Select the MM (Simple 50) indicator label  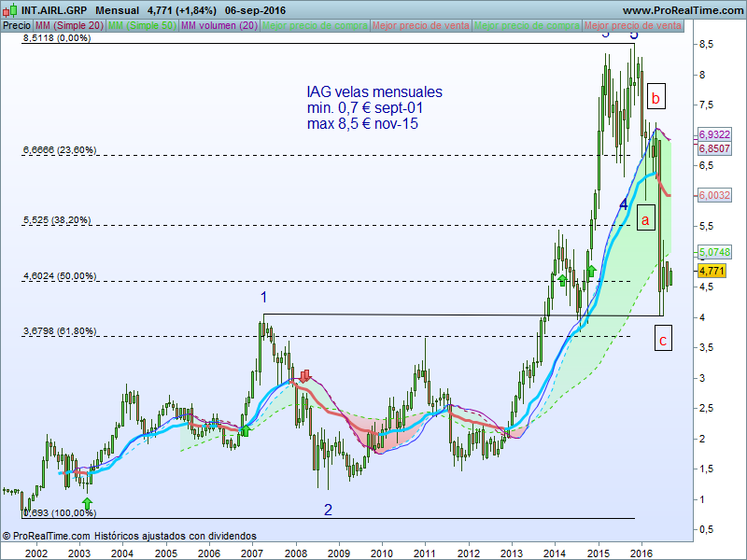tap(142, 26)
